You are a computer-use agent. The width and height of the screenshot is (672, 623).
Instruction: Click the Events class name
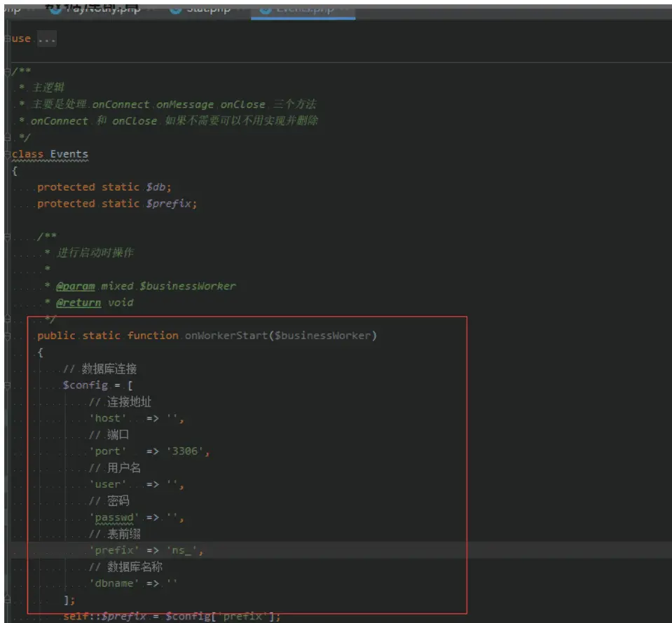(x=69, y=154)
